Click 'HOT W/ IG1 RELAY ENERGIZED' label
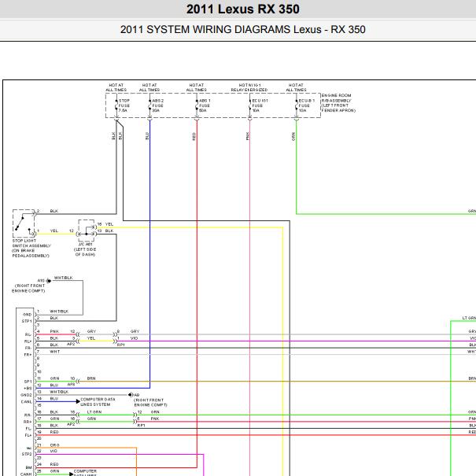This screenshot has height=476, width=476. point(249,87)
